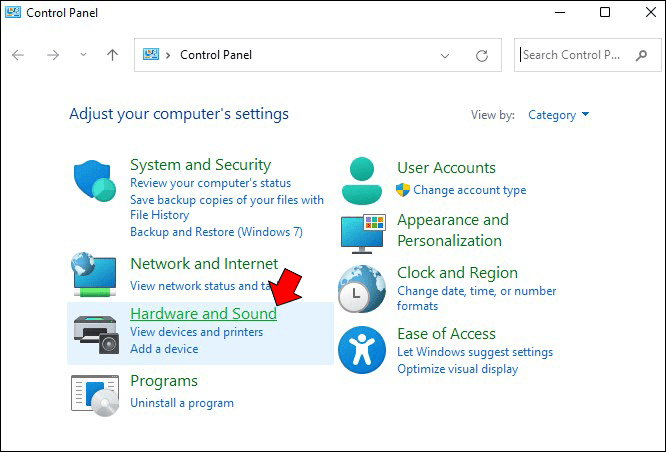Open View devices and printers
Screen dimensions: 666x452
(x=196, y=332)
